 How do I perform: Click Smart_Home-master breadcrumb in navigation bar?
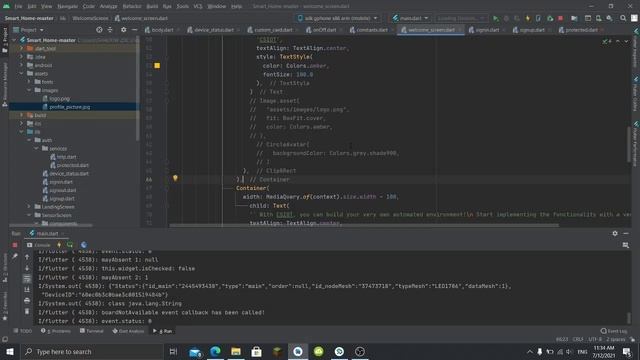29,18
